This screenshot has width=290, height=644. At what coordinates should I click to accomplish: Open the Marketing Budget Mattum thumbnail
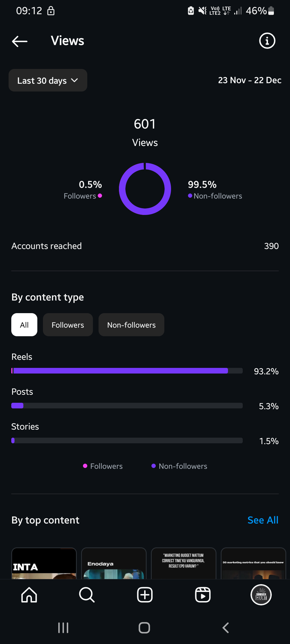(184, 563)
